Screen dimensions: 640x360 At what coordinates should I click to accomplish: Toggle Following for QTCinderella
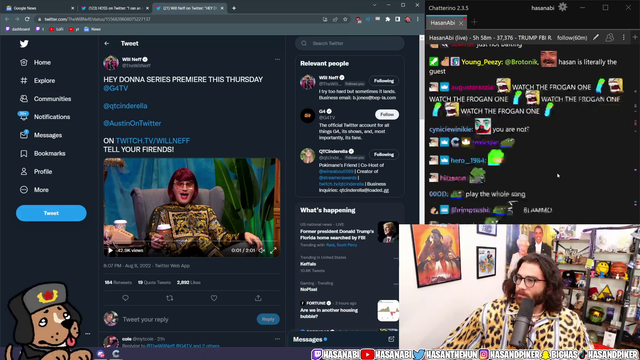click(x=384, y=154)
